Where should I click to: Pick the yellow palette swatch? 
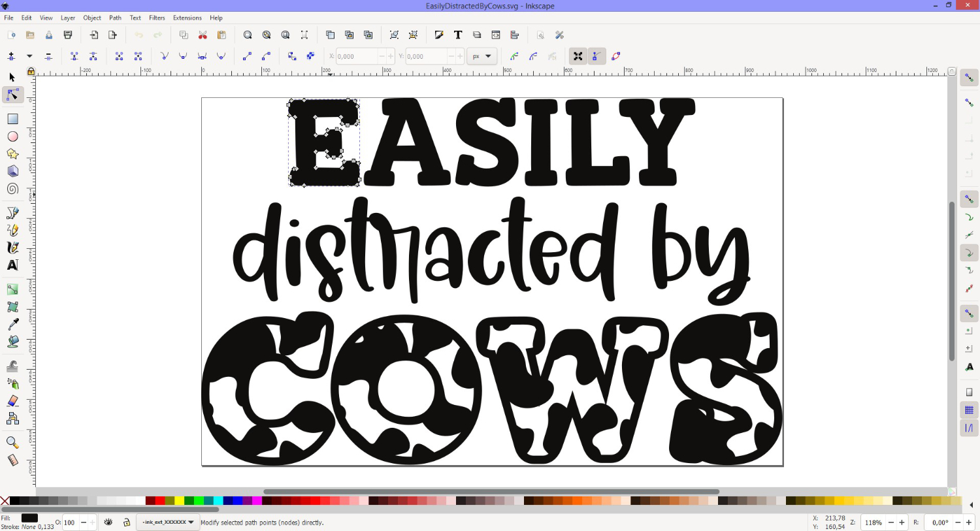point(179,501)
